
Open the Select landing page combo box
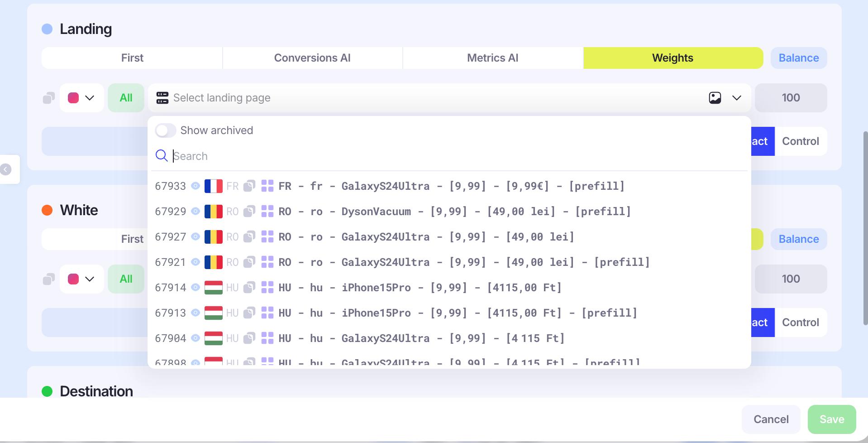point(449,98)
